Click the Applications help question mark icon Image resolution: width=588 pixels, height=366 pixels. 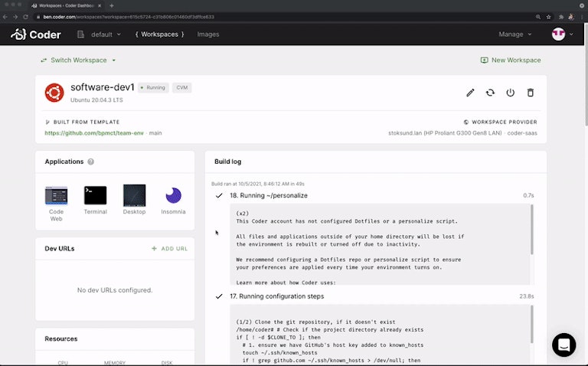click(x=91, y=162)
